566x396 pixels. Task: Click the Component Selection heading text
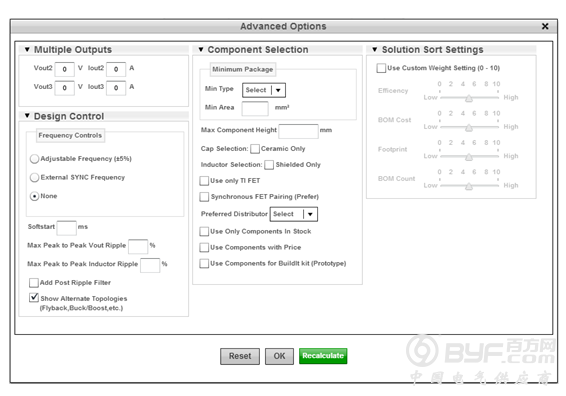click(258, 49)
